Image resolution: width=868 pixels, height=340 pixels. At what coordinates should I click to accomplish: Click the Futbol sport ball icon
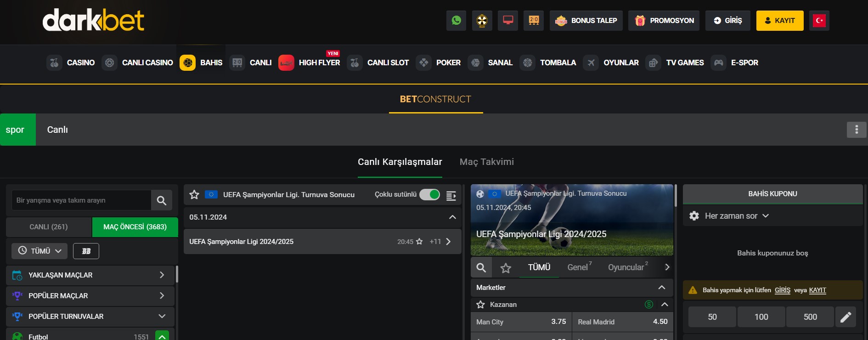(17, 336)
